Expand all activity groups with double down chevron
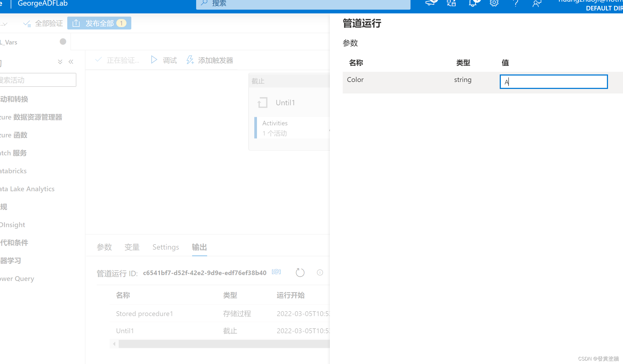The image size is (623, 364). pyautogui.click(x=60, y=62)
